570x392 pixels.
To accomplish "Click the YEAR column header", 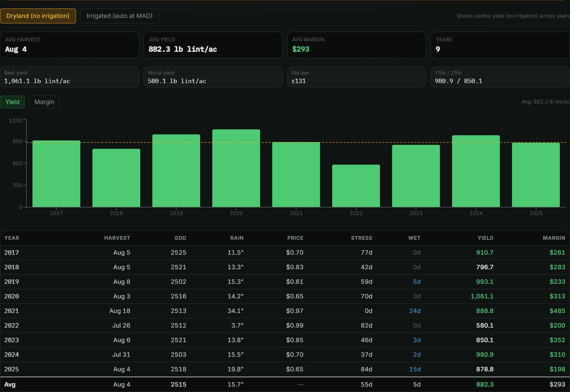I will pyautogui.click(x=12, y=238).
